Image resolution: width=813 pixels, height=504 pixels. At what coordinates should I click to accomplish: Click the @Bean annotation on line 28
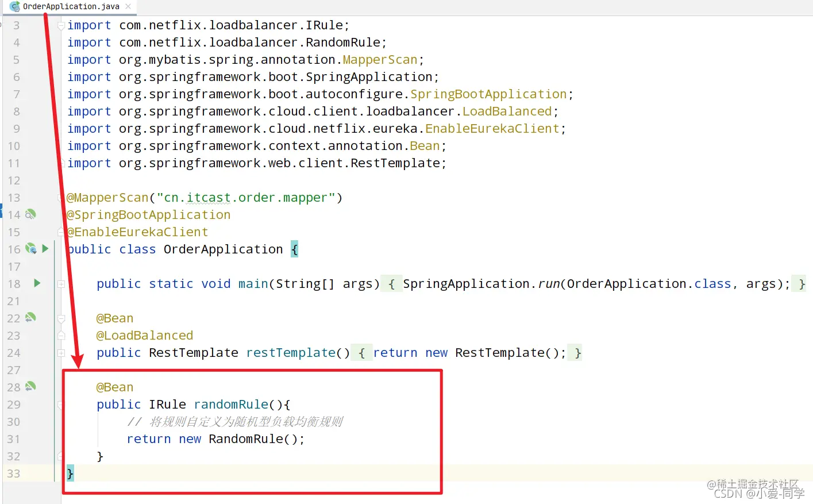tap(115, 387)
